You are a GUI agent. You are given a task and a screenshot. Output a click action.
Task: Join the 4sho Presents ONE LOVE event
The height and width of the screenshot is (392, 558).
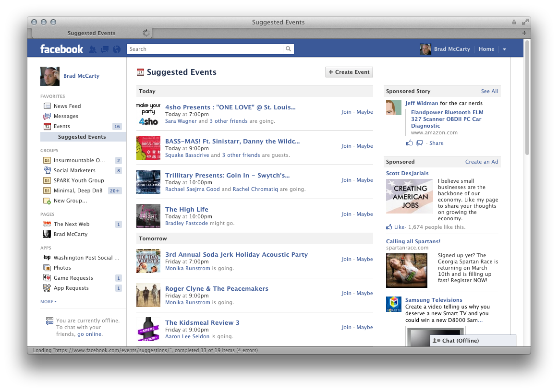[x=346, y=112]
